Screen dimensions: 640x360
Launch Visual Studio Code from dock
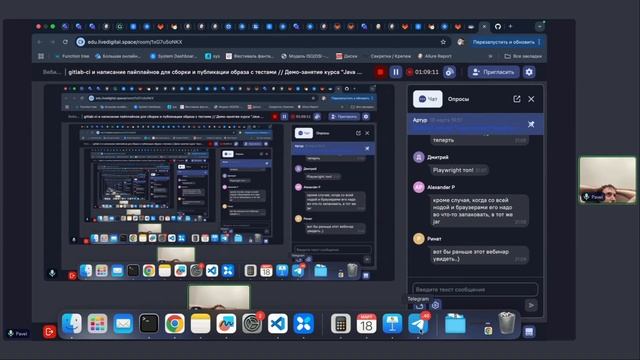click(278, 324)
